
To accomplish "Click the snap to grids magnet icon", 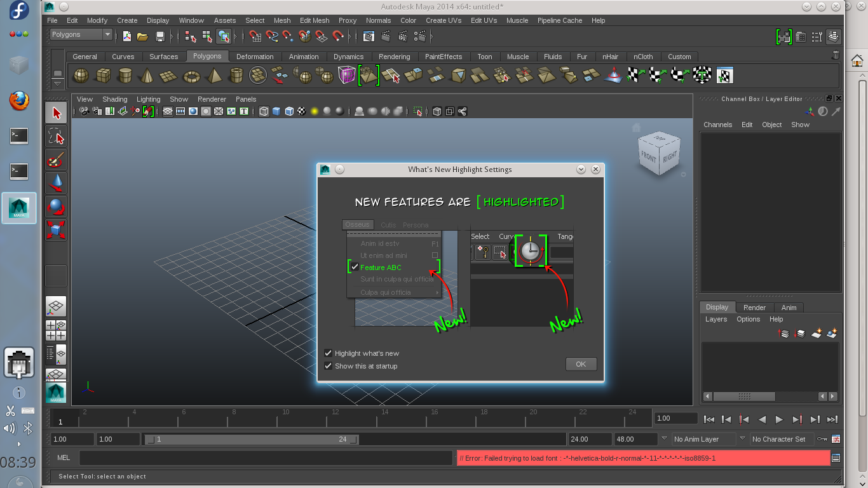I will [255, 36].
